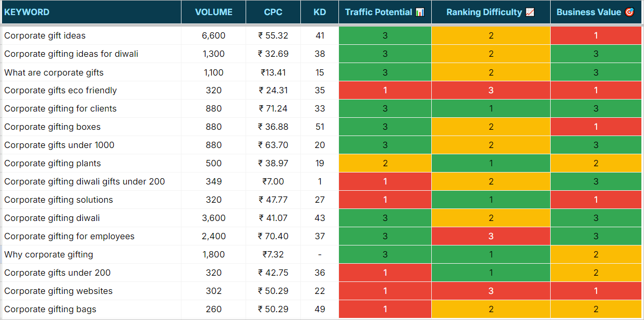Select the CPC cell ₹ 55.32
Image resolution: width=644 pixels, height=320 pixels.
273,35
